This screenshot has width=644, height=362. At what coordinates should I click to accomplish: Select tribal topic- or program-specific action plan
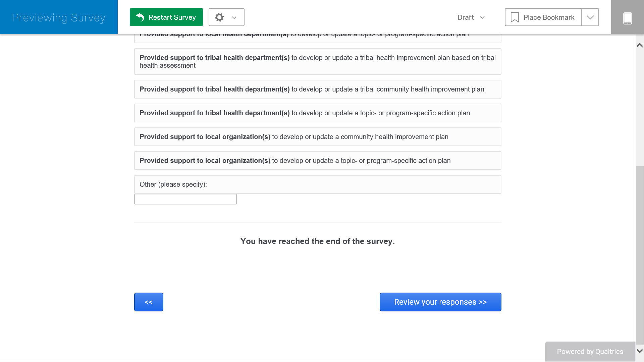[x=317, y=113]
